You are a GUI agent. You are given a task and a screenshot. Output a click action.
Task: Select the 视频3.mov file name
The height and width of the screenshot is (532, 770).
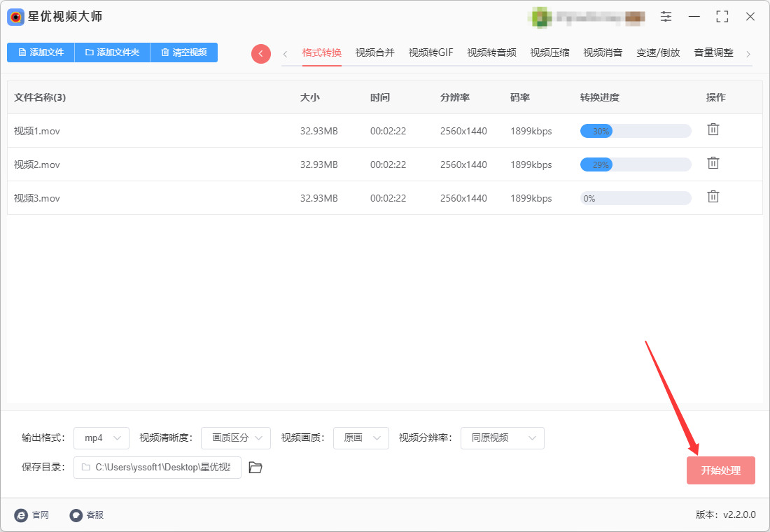point(37,199)
